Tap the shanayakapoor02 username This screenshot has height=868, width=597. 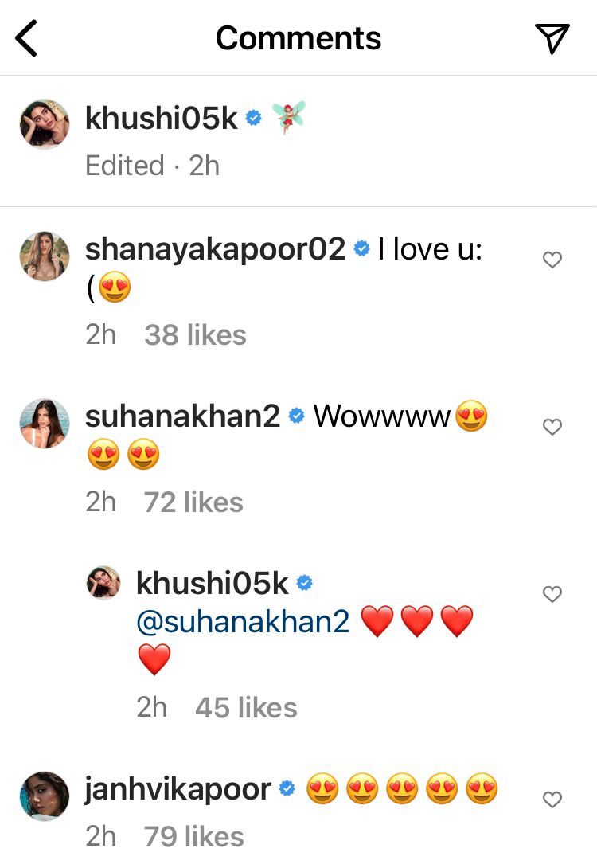click(x=215, y=249)
